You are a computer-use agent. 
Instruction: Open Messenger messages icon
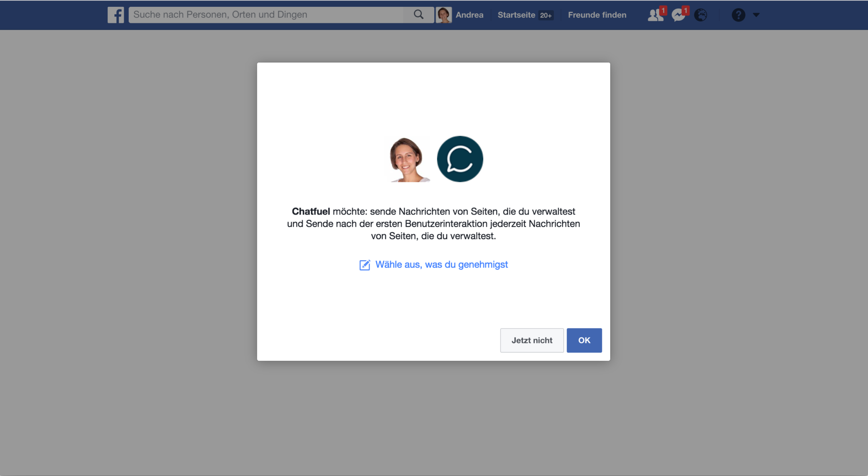pos(679,15)
